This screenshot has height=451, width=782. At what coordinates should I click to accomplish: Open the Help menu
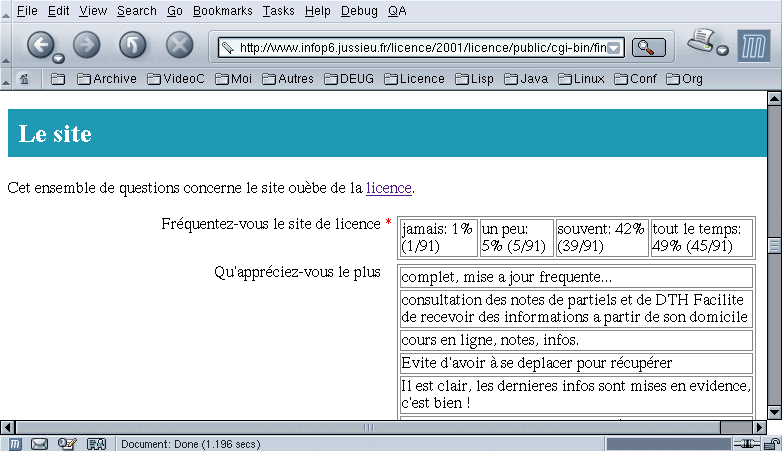pyautogui.click(x=318, y=10)
